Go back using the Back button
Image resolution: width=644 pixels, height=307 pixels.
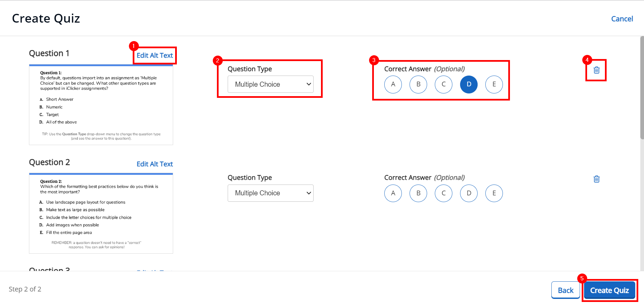pyautogui.click(x=565, y=290)
